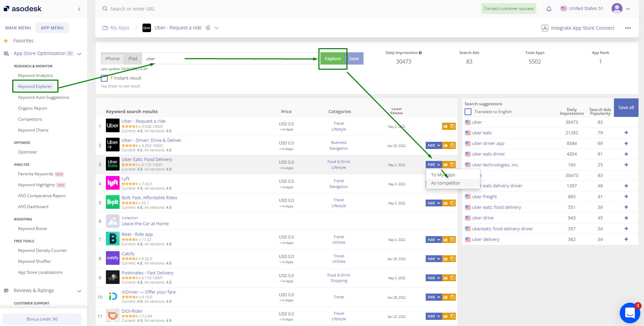Viewport: 644px width, 326px height.
Task: Select the iPhone device tab
Action: point(112,58)
